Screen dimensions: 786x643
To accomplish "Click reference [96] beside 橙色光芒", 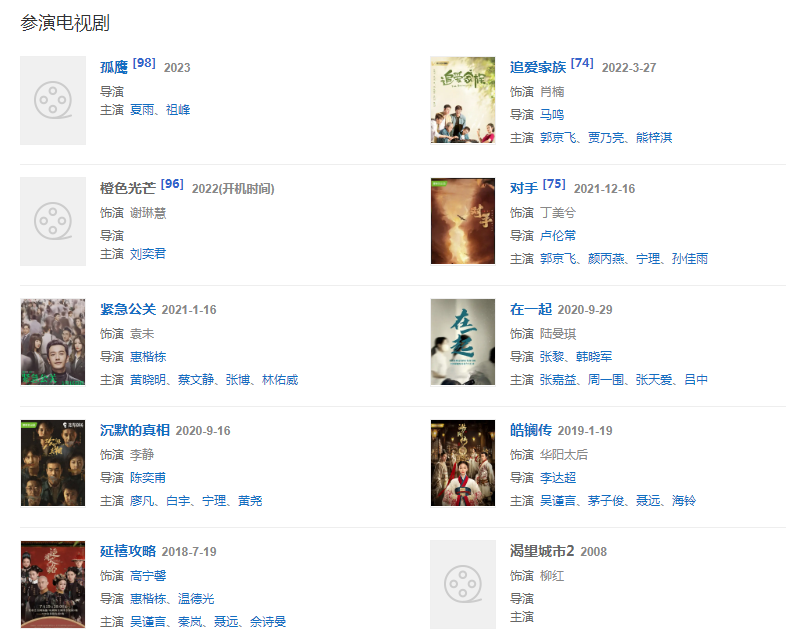I will [x=172, y=184].
